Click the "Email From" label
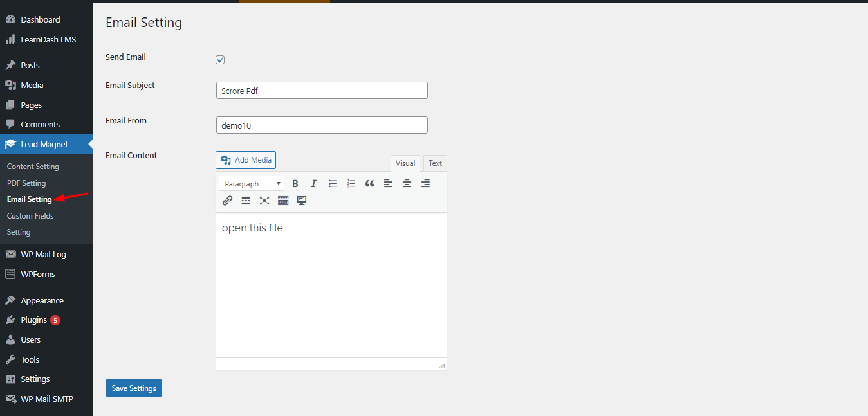Screen dimensions: 868x416 pyautogui.click(x=126, y=121)
